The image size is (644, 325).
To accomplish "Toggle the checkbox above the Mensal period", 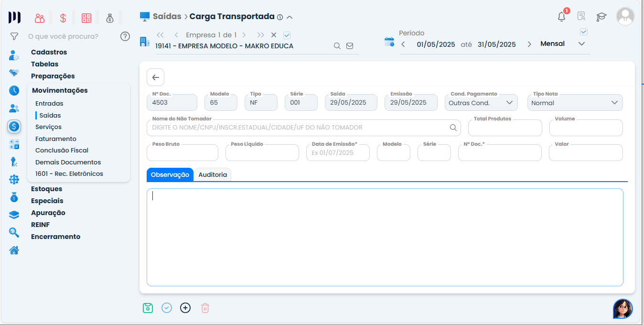I will point(583,32).
